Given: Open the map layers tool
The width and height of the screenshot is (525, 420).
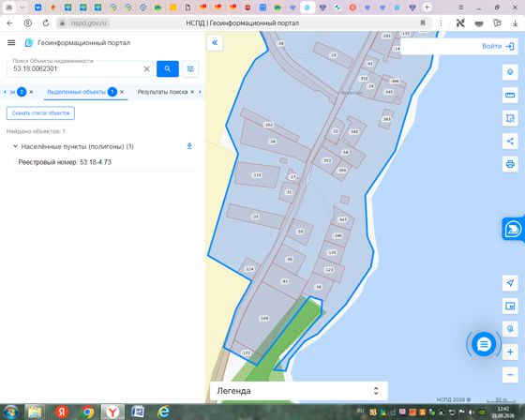Looking at the screenshot, I should 510,72.
